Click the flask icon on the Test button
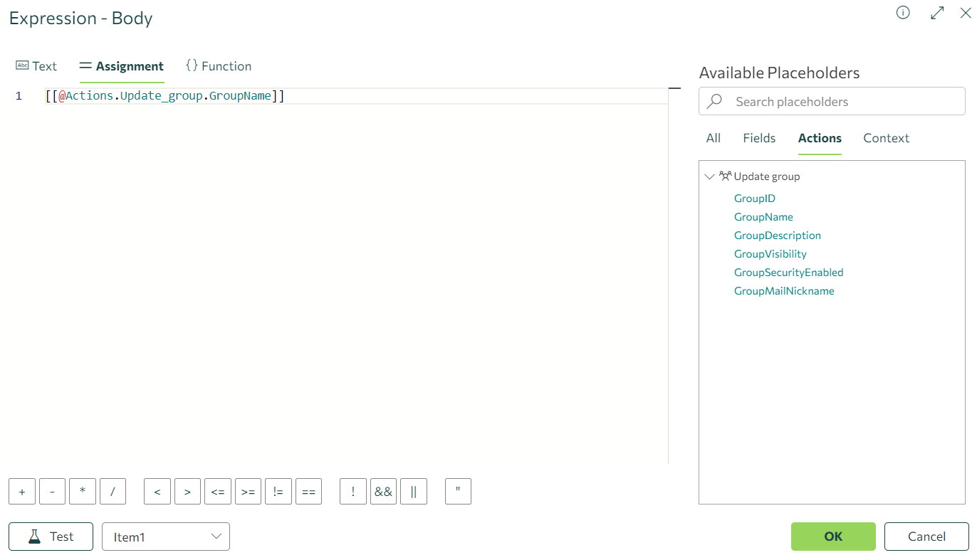 point(34,537)
